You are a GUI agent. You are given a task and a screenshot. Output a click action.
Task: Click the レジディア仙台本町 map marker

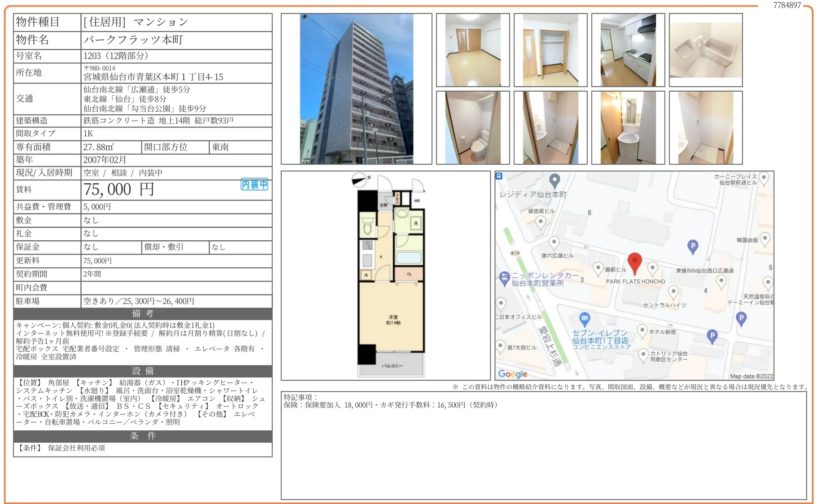click(554, 180)
